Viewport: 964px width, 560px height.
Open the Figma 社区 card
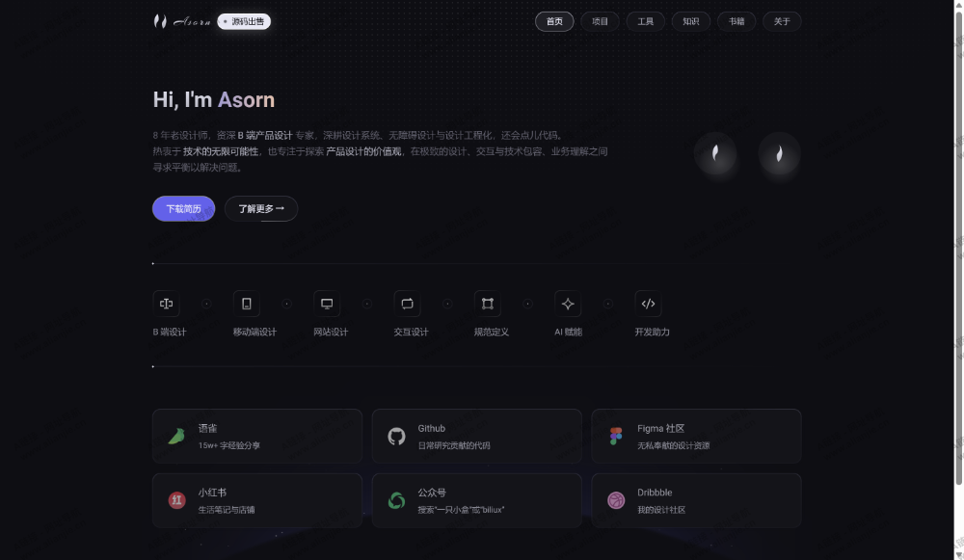click(696, 437)
